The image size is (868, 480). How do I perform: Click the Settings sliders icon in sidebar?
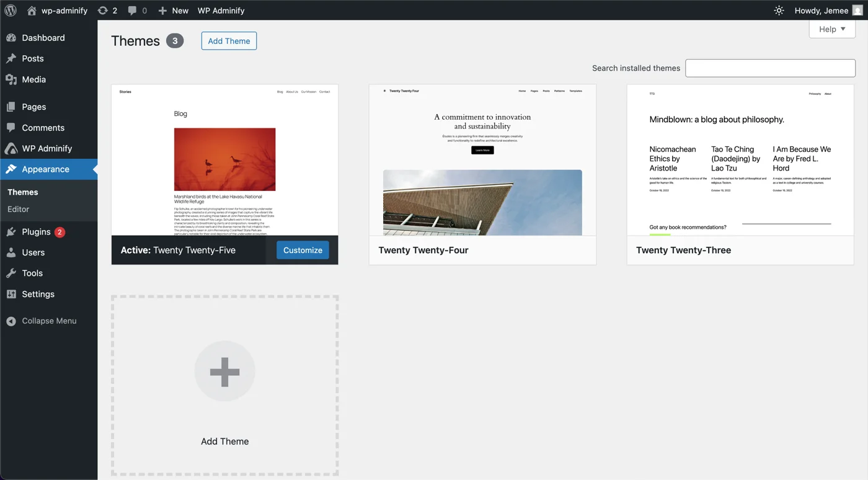click(x=11, y=294)
